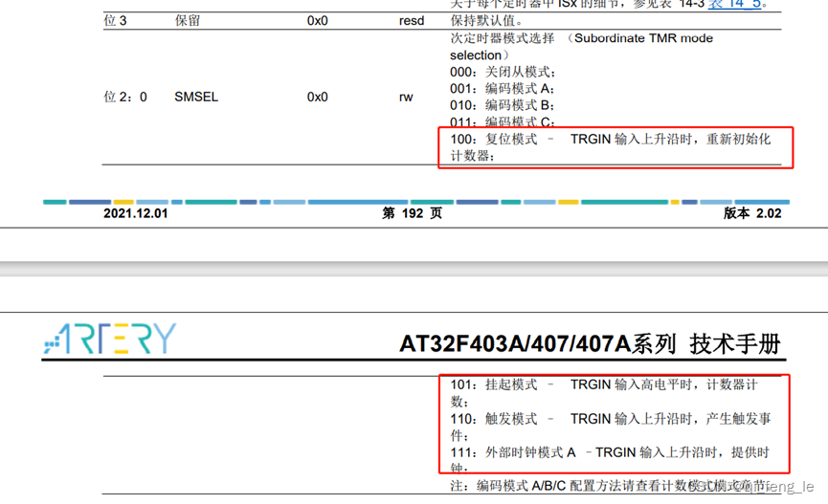
Task: Click the ARTERY logo in header
Action: coord(110,339)
